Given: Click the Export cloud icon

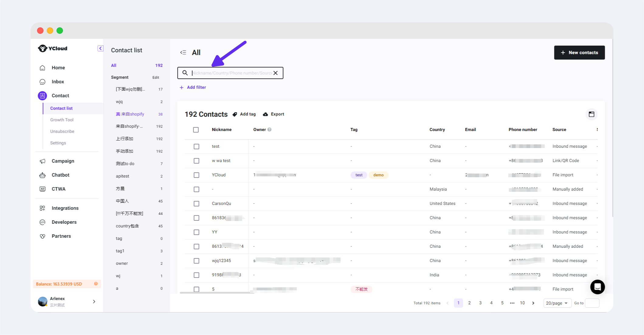Looking at the screenshot, I should [x=265, y=114].
